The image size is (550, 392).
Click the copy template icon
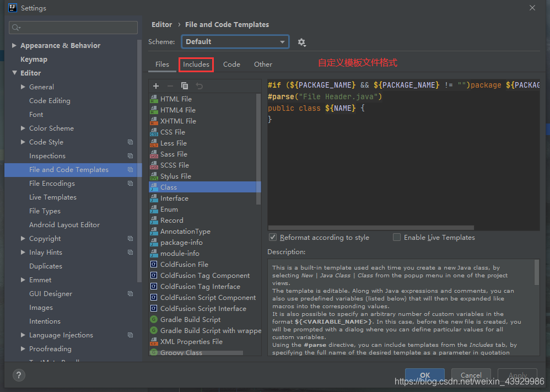[x=185, y=86]
